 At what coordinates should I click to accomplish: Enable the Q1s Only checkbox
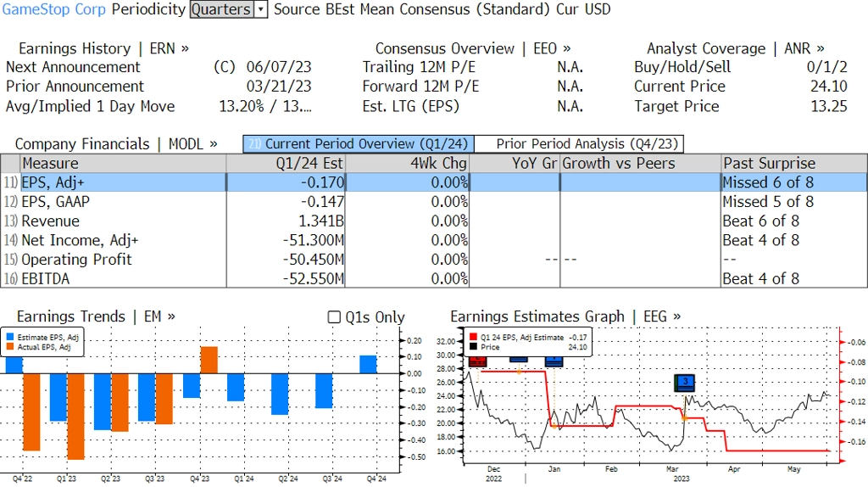coord(334,317)
